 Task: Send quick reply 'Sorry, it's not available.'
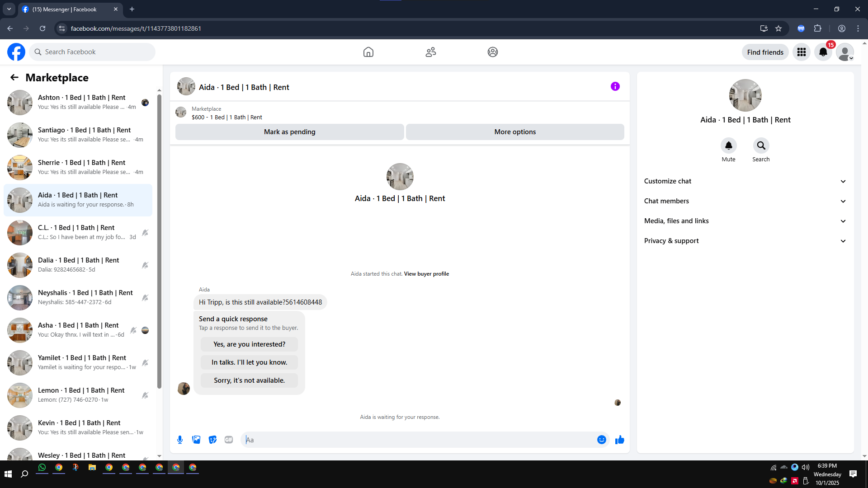tap(249, 380)
